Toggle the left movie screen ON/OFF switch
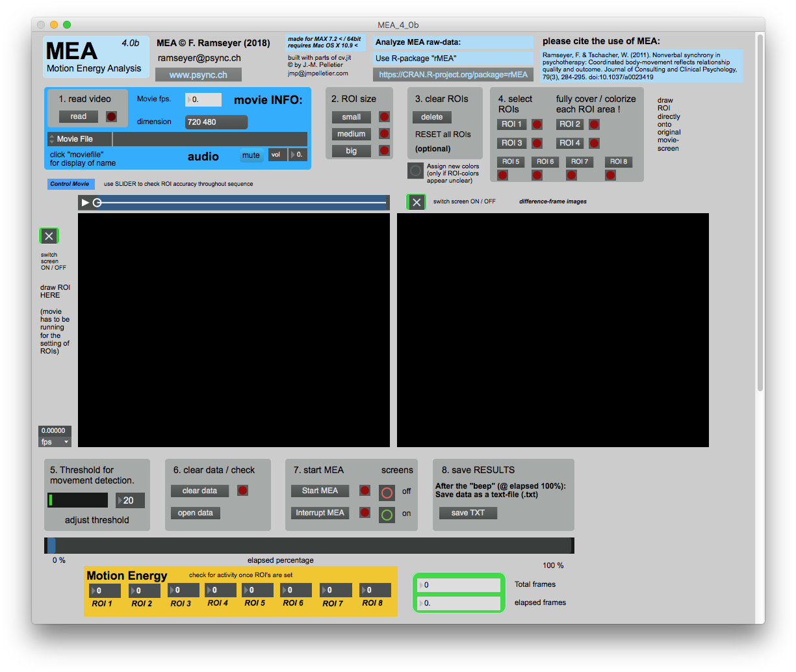 [x=49, y=236]
